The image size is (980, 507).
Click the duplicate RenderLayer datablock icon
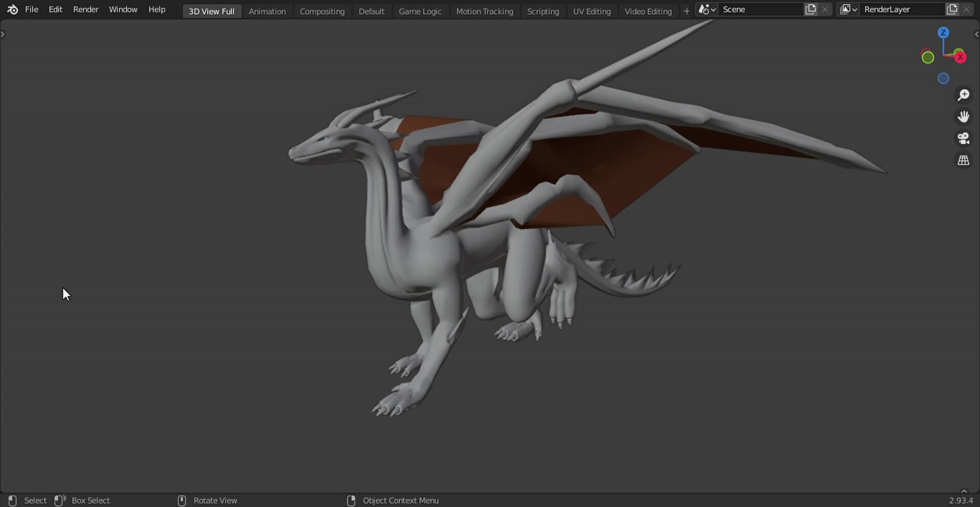pyautogui.click(x=952, y=9)
